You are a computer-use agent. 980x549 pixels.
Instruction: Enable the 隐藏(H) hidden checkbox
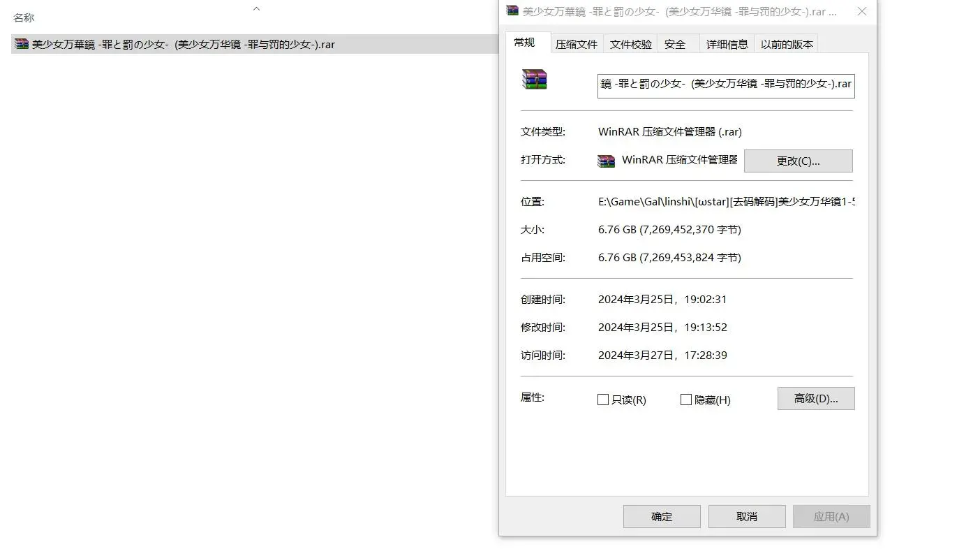click(686, 400)
